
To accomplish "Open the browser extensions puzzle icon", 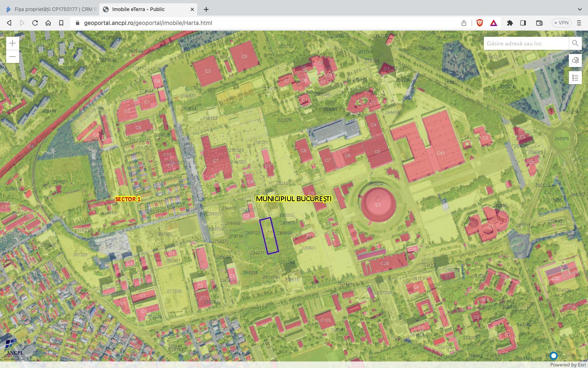I will click(510, 23).
